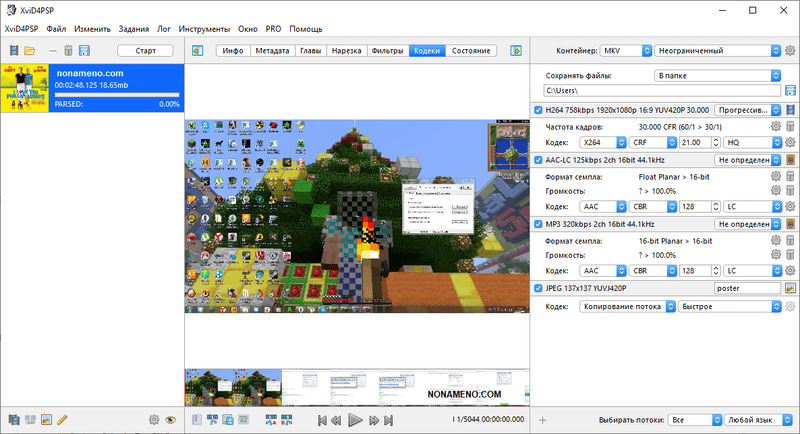Viewport: 800px width, 434px height.
Task: Click the play button under the video preview
Action: click(x=355, y=420)
